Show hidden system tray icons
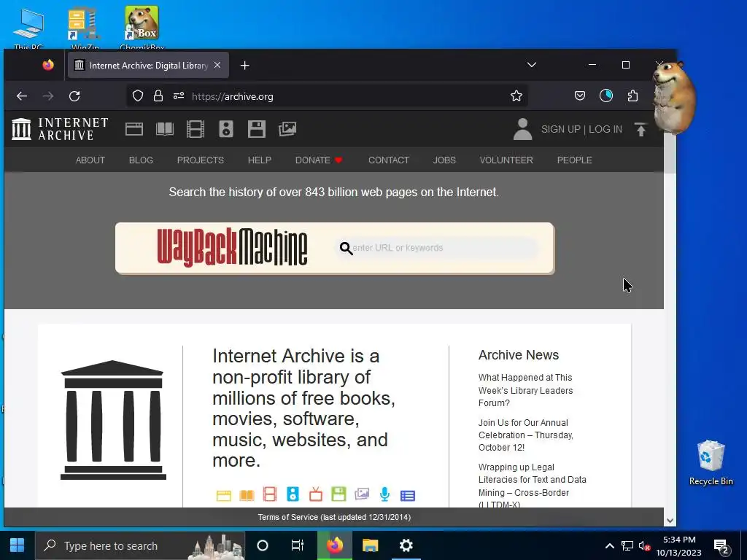The width and height of the screenshot is (747, 560). click(x=609, y=545)
